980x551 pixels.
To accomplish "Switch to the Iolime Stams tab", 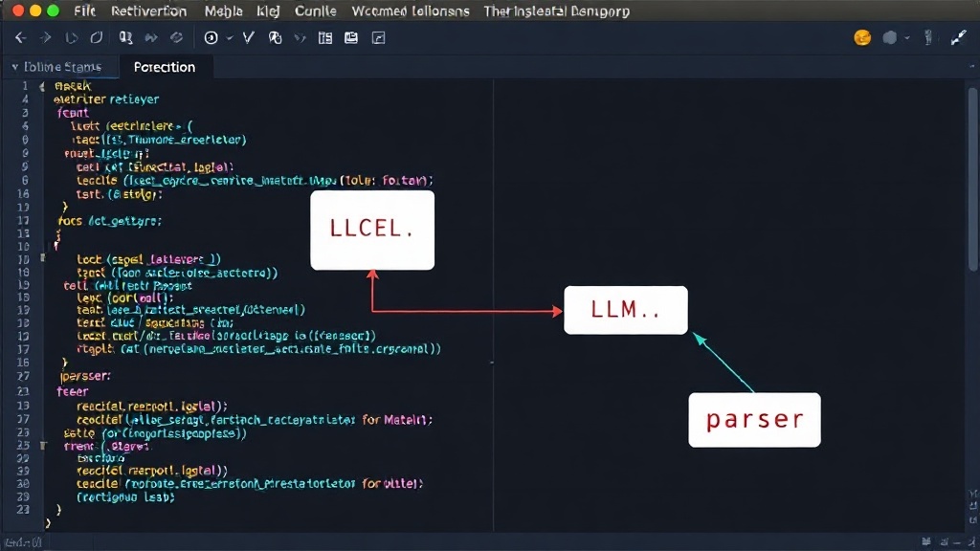I will pos(62,67).
